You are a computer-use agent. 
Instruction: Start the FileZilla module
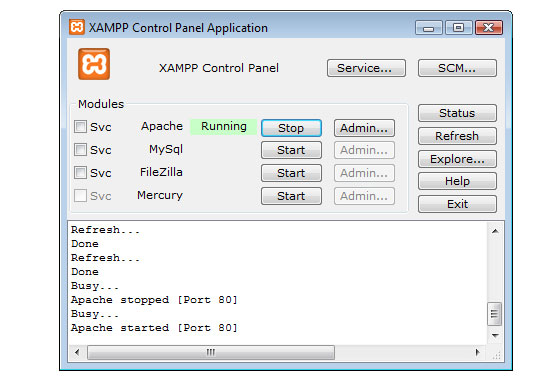click(x=291, y=173)
